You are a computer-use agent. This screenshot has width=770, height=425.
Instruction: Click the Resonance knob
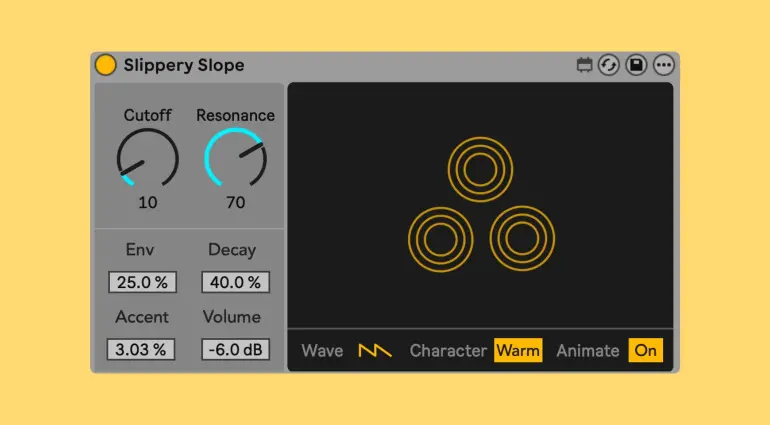point(235,158)
